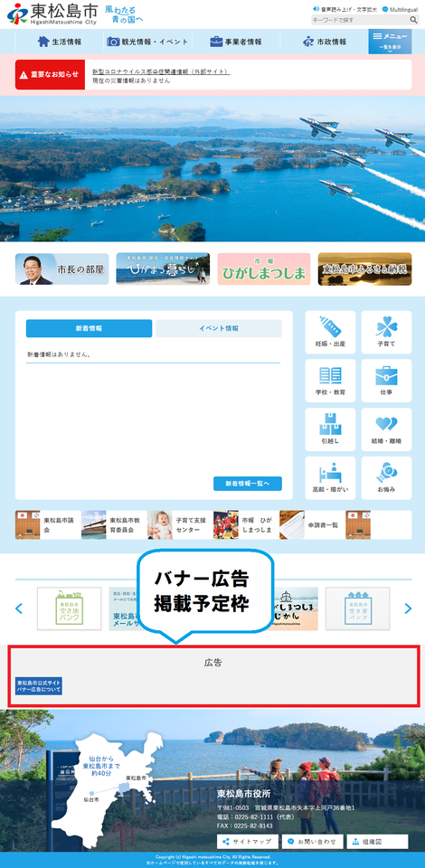Open the 空き地バンク carousel banner
This screenshot has width=425, height=868.
click(x=69, y=609)
